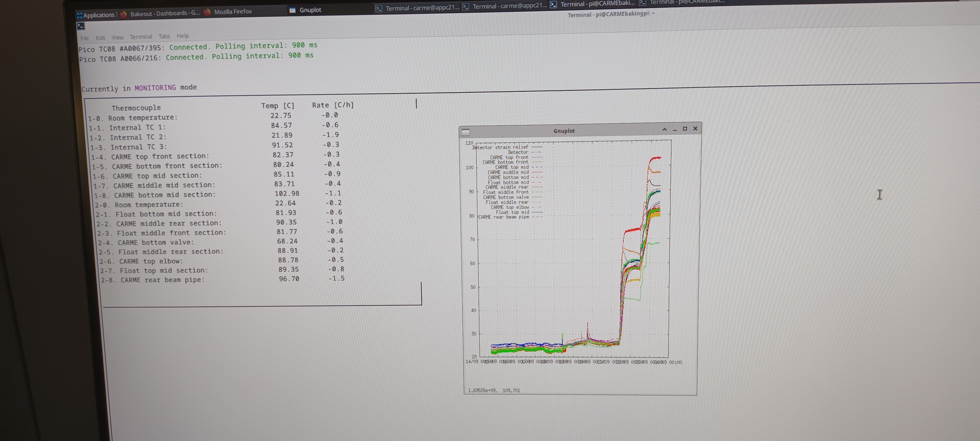
Task: Open the Applications menu in the panel
Action: coord(98,15)
